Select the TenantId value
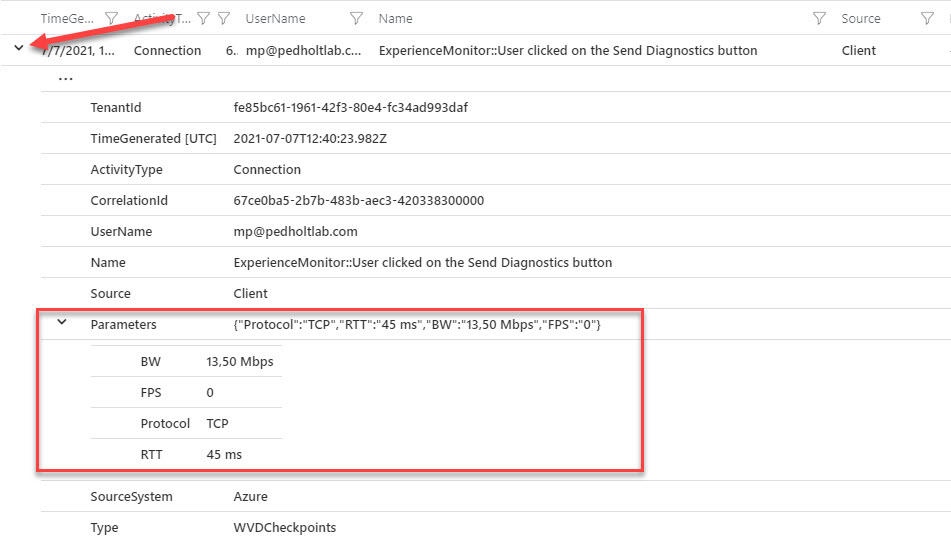The height and width of the screenshot is (540, 951). coord(351,107)
